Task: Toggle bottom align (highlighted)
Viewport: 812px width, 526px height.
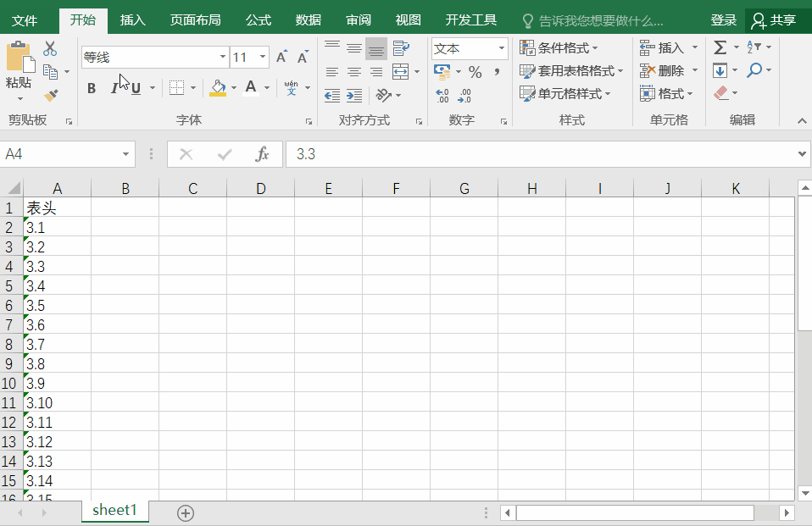Action: coord(376,48)
